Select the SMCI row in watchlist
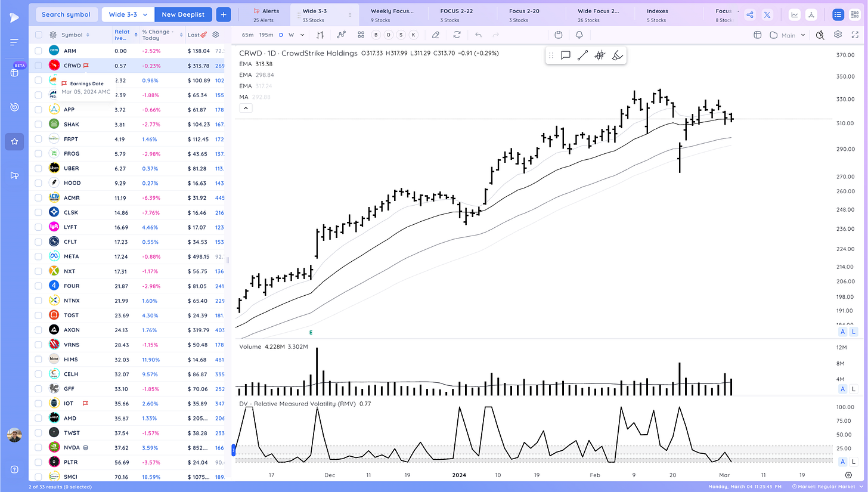Screen dimensions: 868x492 (128, 476)
